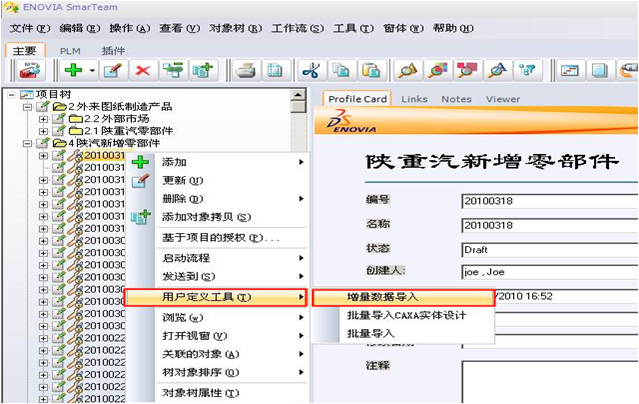Click the magnifier with yellow shape search icon
This screenshot has height=404, width=639.
point(408,71)
